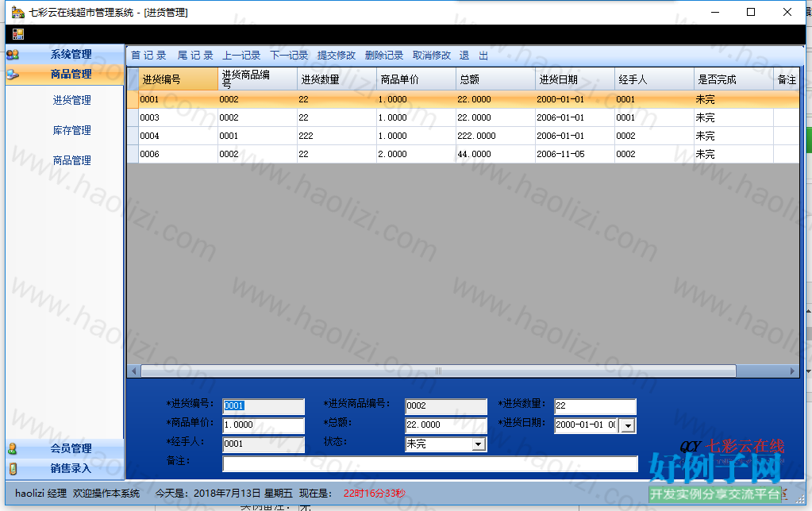The width and height of the screenshot is (812, 511).
Task: Click the grid horizontal scrollbar left arrow
Action: 134,371
